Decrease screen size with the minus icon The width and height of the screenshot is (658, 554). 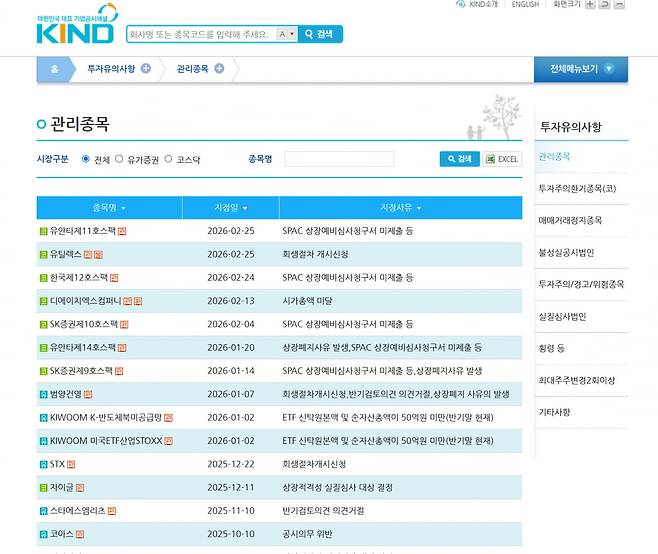[619, 5]
